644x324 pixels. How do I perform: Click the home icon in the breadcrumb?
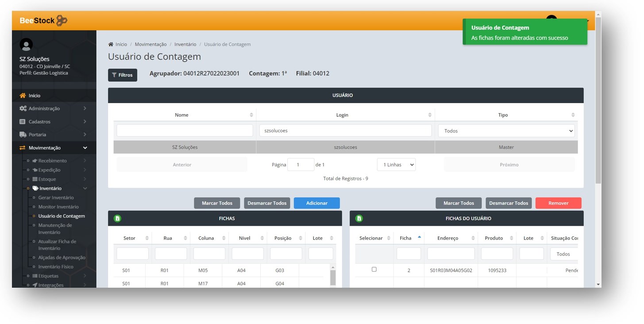point(111,44)
